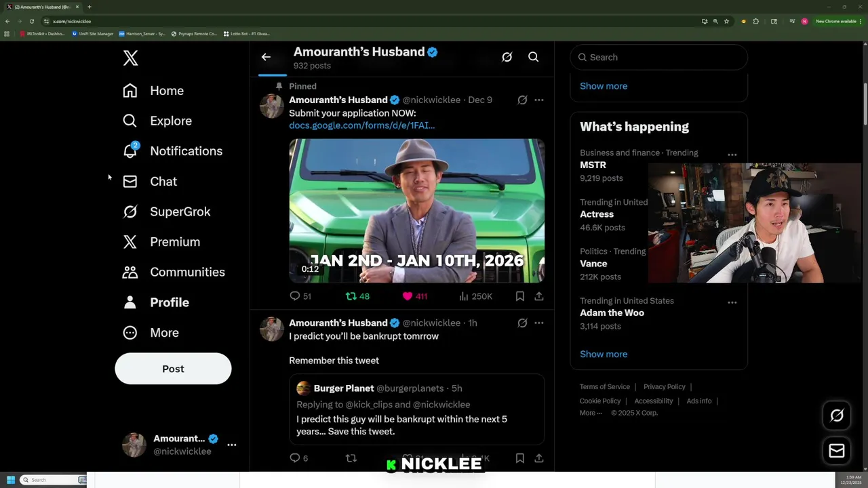Click Chrome back navigation arrow

[7, 21]
